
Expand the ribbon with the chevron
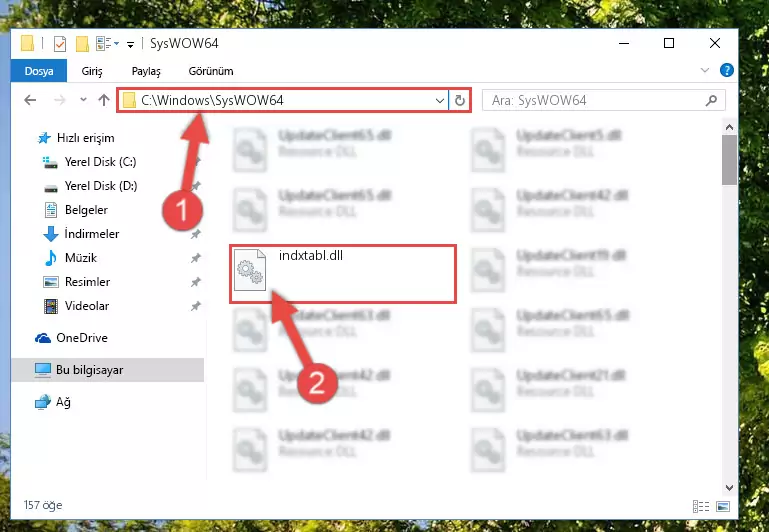pos(705,70)
